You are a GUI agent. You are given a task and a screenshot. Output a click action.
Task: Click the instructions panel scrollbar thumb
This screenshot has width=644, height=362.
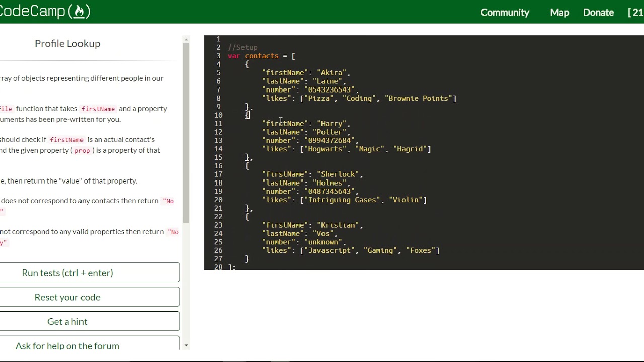click(186, 133)
